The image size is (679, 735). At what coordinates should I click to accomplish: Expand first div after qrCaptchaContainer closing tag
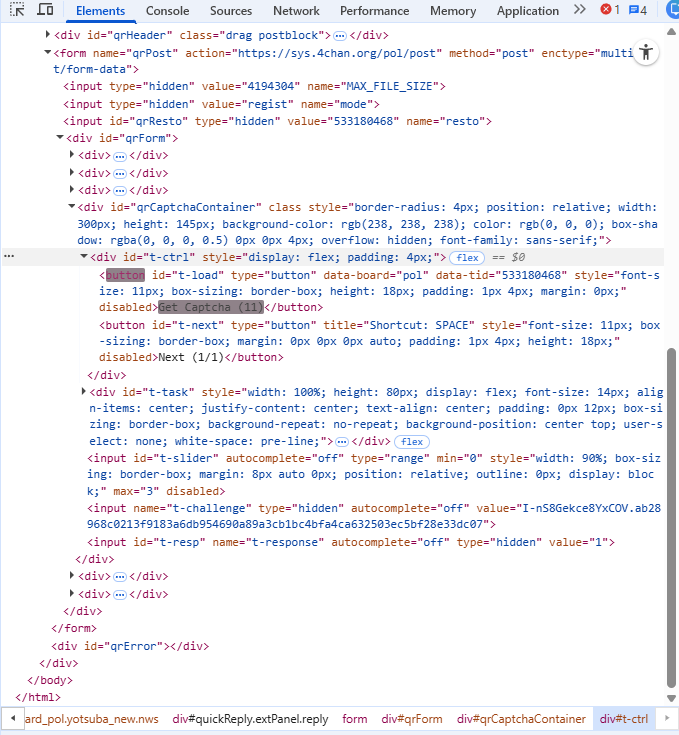72,575
